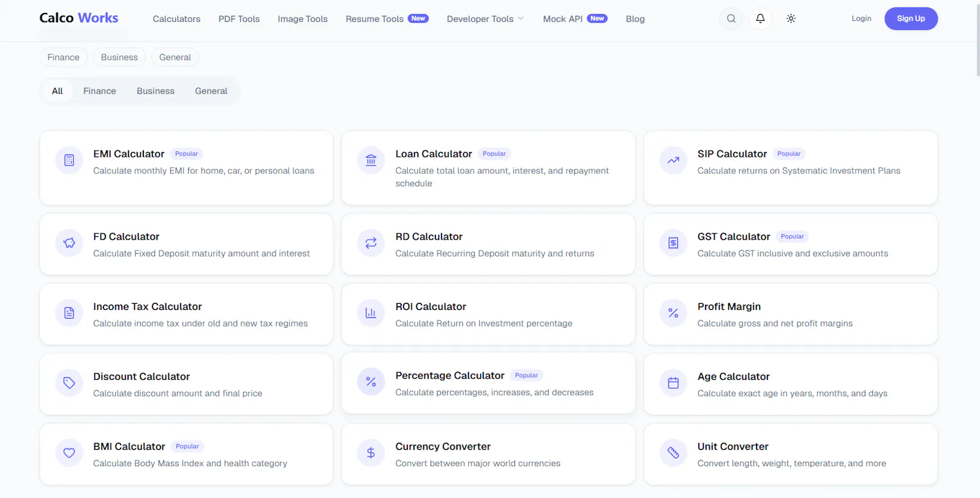
Task: Open the Calculators menu item
Action: coord(176,19)
